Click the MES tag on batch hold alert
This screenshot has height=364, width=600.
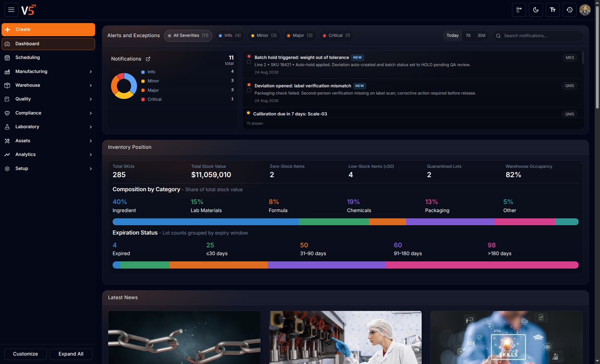[570, 58]
